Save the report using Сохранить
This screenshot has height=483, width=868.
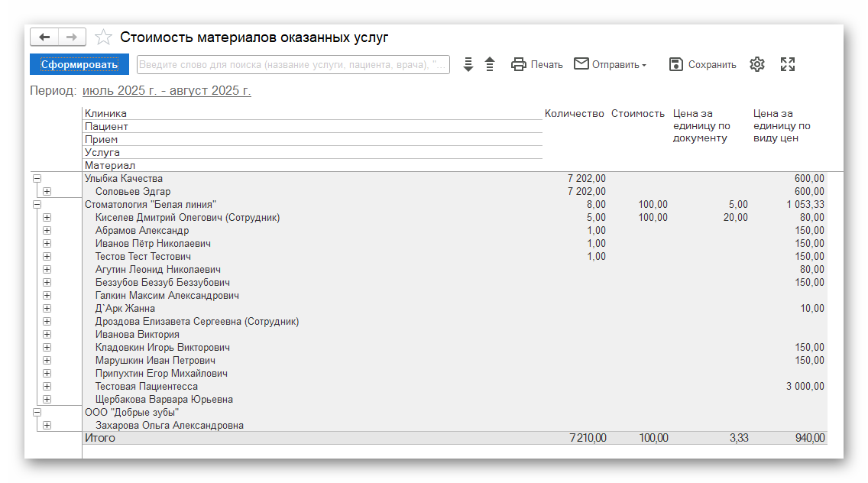pyautogui.click(x=702, y=64)
